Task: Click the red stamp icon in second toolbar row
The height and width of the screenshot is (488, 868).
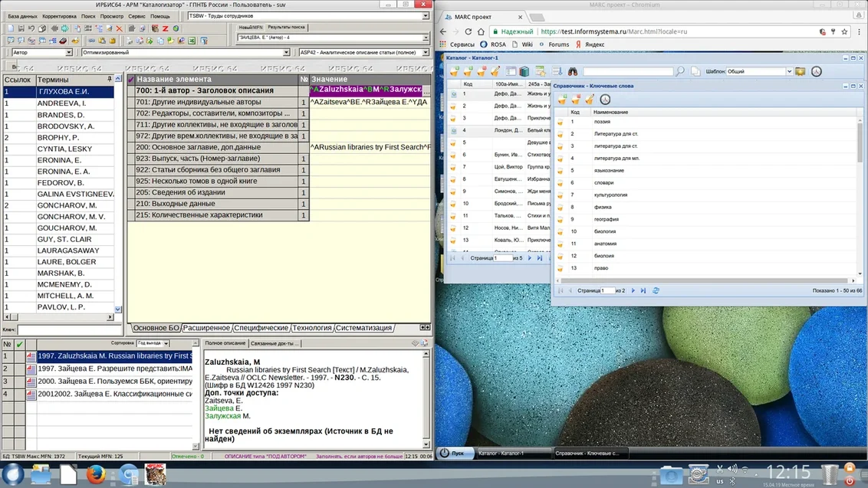Action: (63, 41)
